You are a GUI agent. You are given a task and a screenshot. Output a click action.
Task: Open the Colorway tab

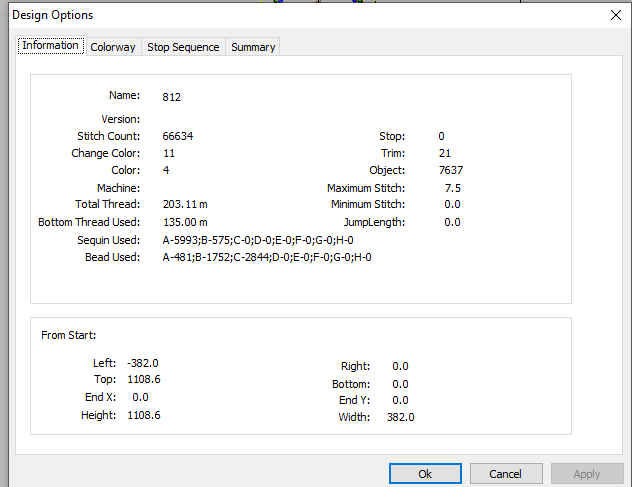point(113,47)
